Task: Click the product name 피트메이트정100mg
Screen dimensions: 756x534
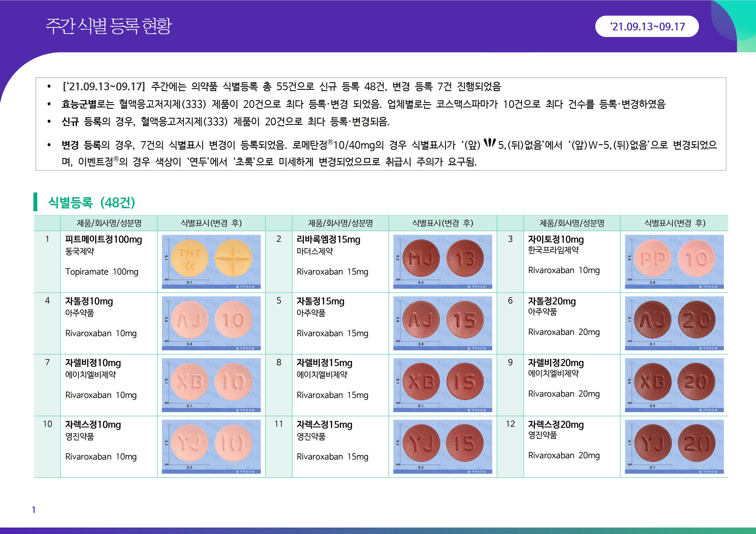Action: click(x=103, y=239)
